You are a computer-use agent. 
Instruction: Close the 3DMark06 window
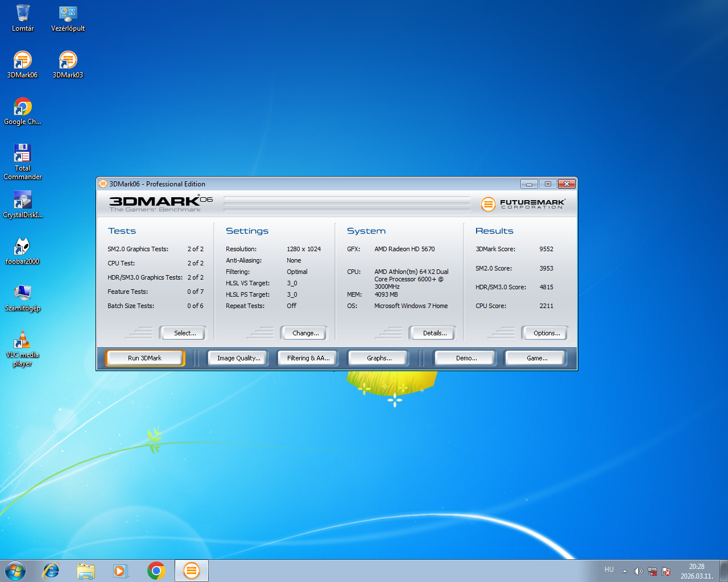pos(566,184)
